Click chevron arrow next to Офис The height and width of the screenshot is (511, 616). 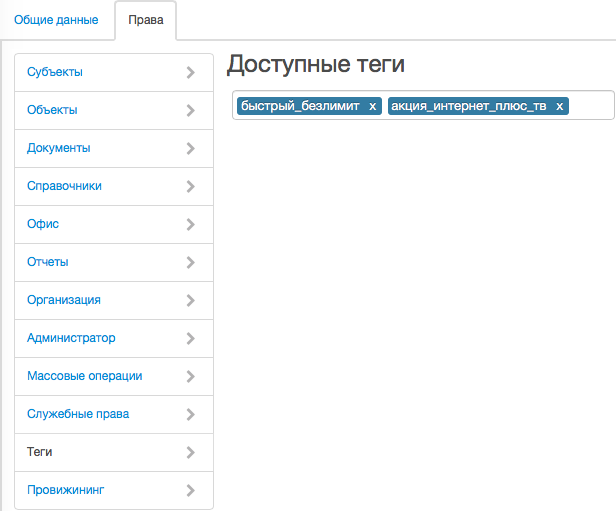[x=191, y=224]
